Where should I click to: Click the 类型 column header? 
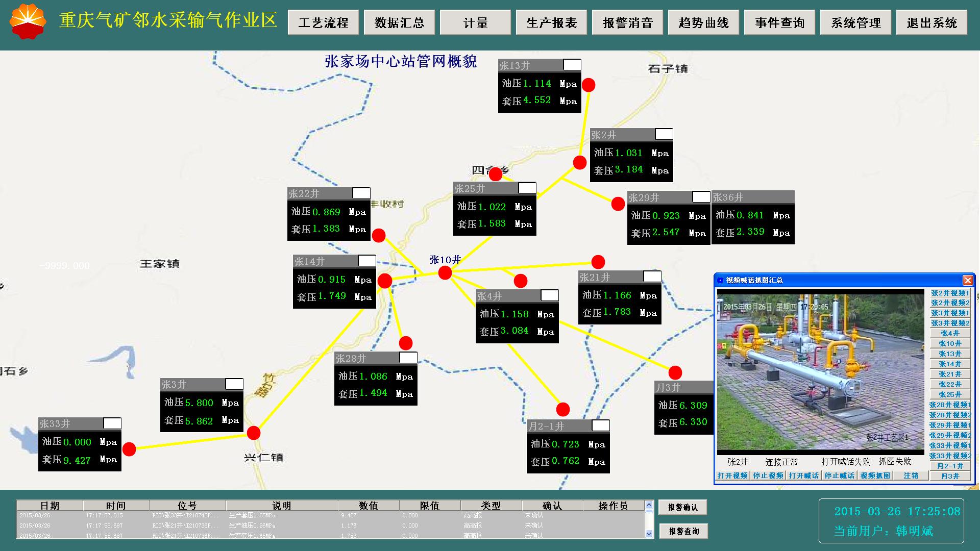(x=491, y=505)
